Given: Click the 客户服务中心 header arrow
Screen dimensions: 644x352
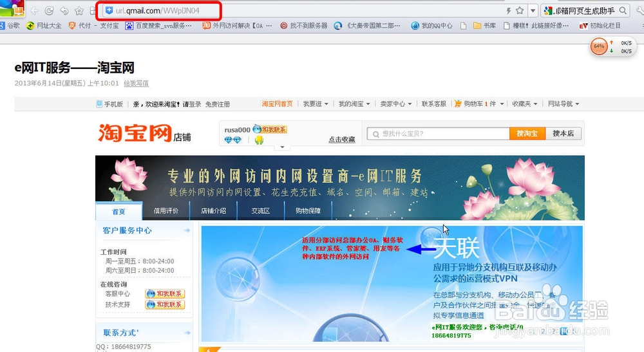Looking at the screenshot, I should [187, 230].
